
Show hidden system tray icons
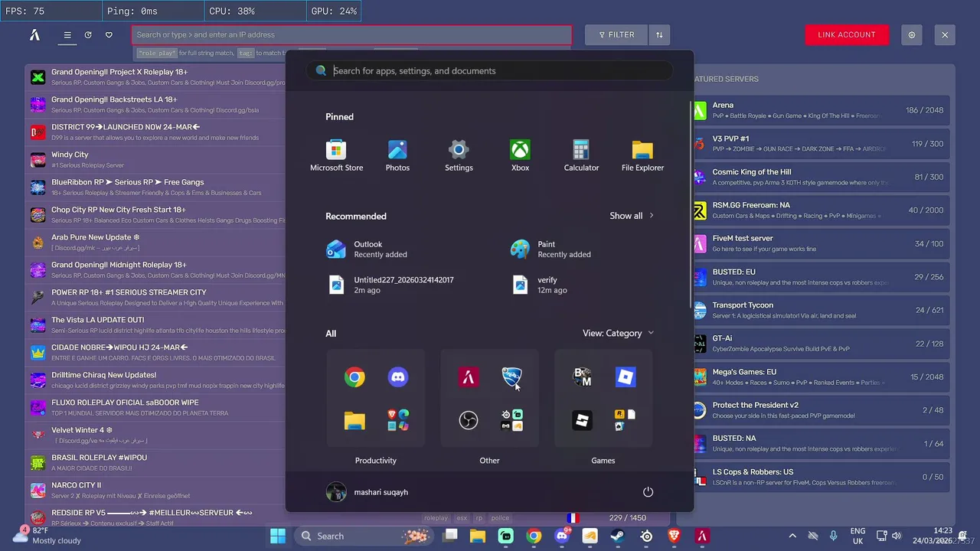pos(792,536)
